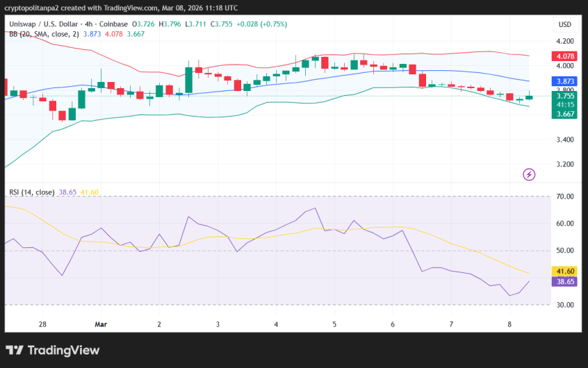Click the 4.200 level on price scale

564,41
